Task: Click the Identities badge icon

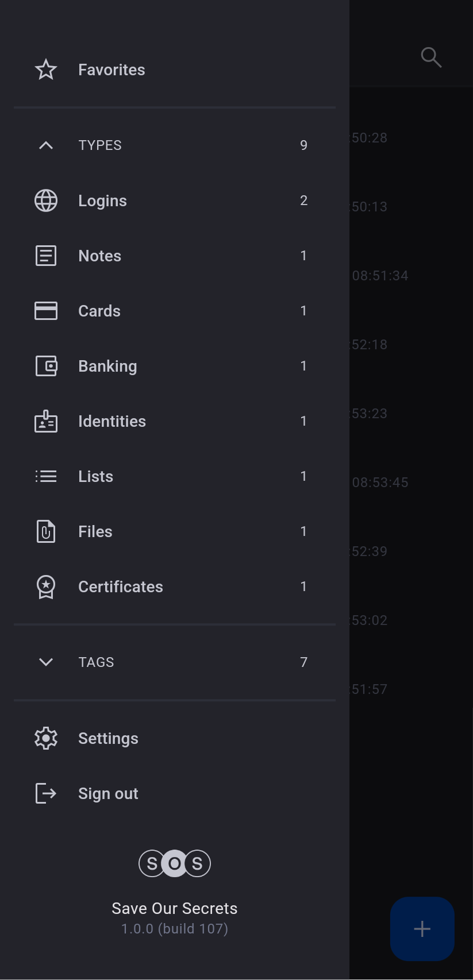Action: tap(46, 422)
